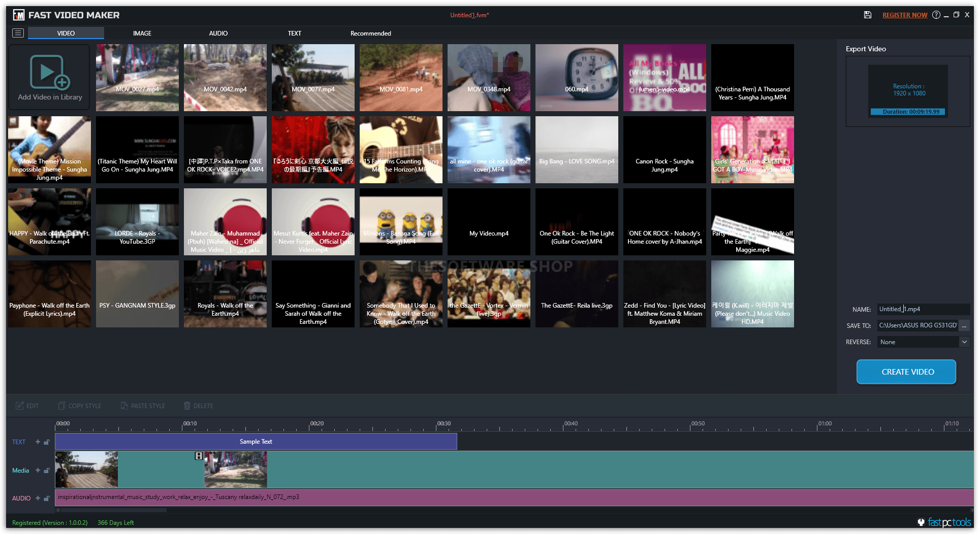
Task: Switch to the AUDIO tab
Action: click(218, 33)
